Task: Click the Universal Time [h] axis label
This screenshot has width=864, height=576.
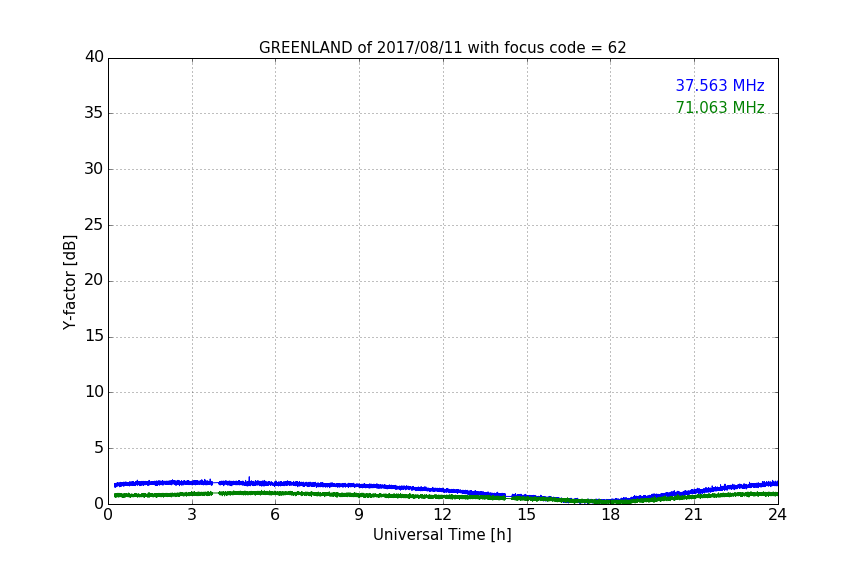Action: (x=442, y=535)
